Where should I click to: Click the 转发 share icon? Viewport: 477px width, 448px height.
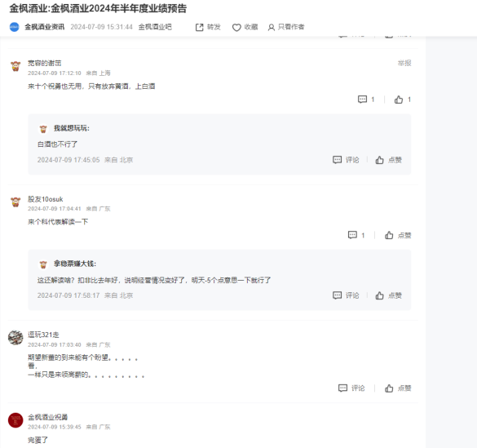(x=199, y=28)
